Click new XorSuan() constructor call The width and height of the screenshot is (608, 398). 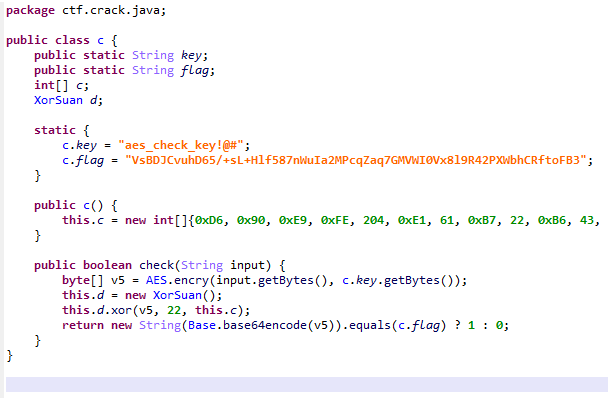tap(174, 296)
